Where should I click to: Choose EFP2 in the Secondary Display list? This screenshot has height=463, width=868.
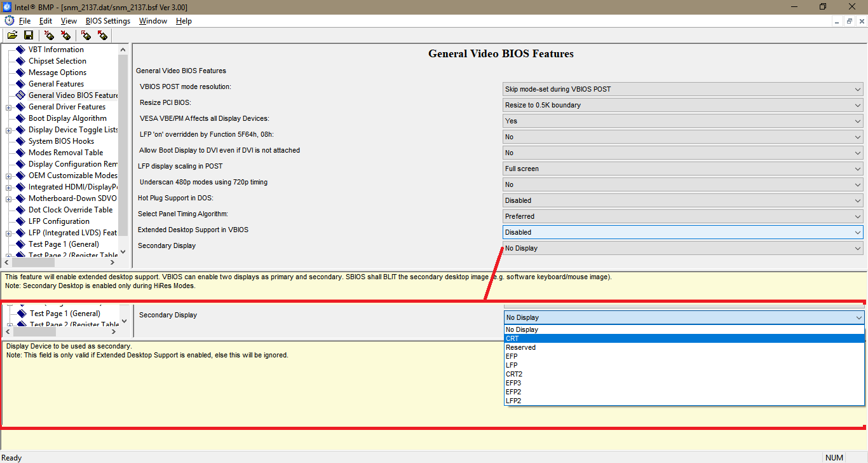pyautogui.click(x=684, y=392)
